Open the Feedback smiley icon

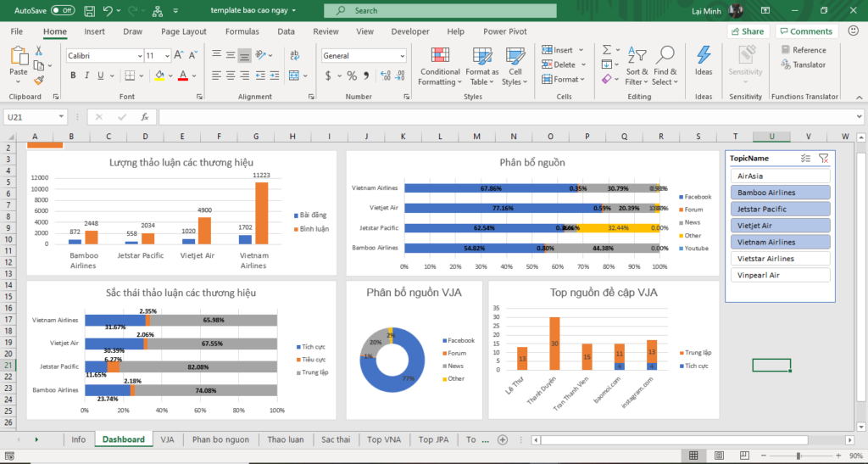coord(853,31)
